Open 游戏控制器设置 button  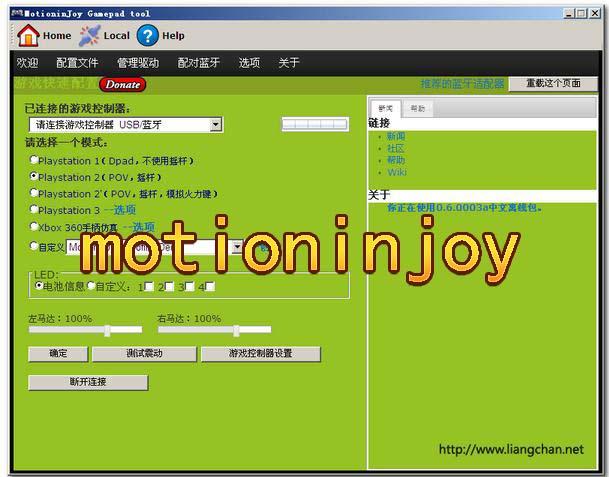(x=261, y=354)
